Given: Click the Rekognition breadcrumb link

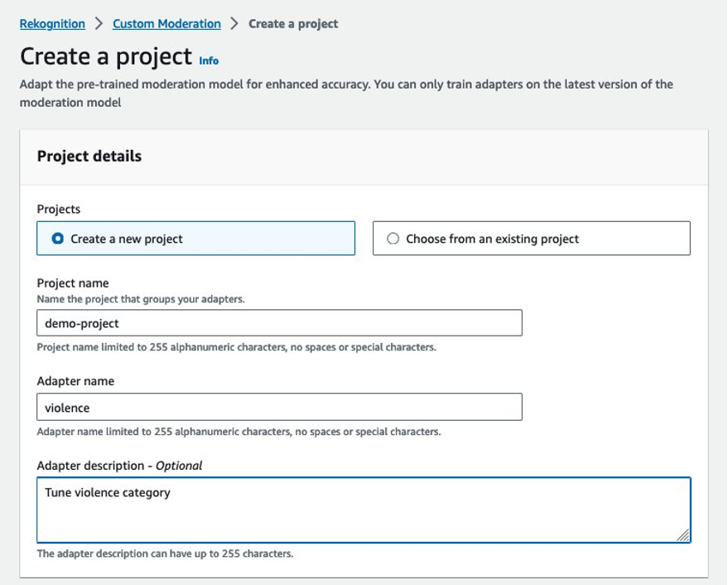Looking at the screenshot, I should pos(52,24).
